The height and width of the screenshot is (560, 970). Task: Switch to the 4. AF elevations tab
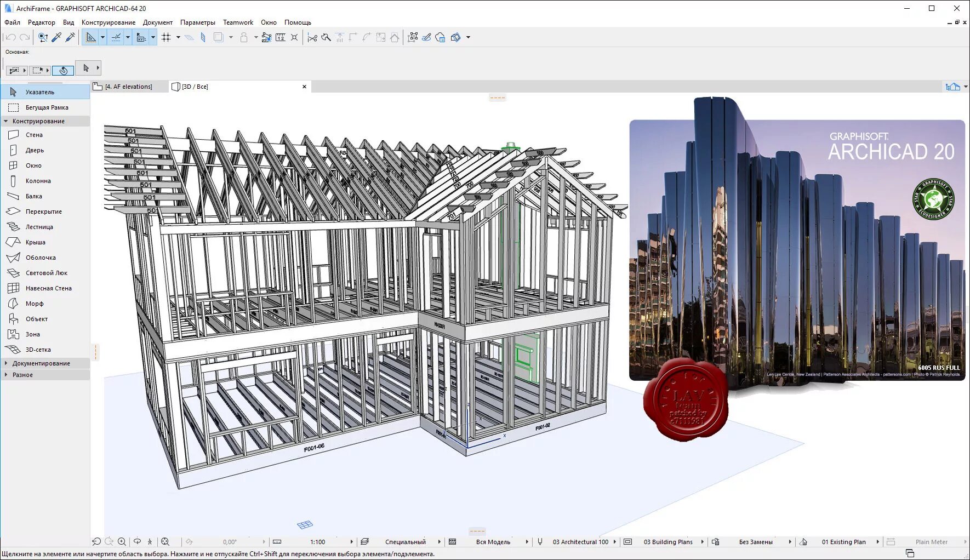pyautogui.click(x=129, y=87)
